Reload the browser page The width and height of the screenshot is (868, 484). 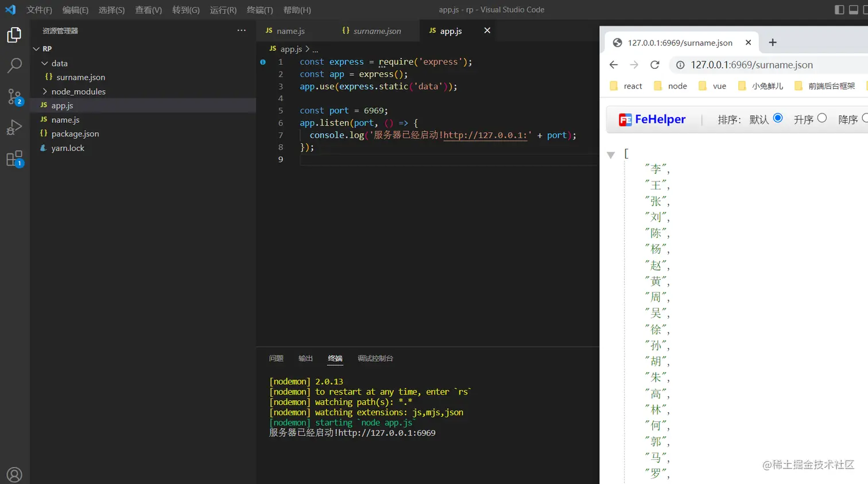click(x=654, y=65)
